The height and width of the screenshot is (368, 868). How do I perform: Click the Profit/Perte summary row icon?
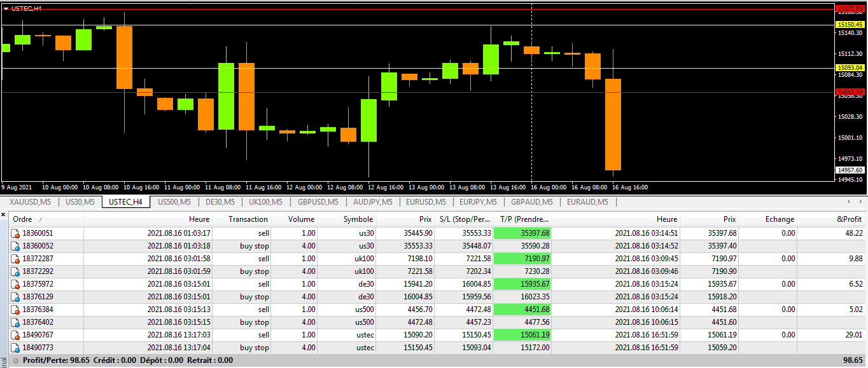coord(15,360)
